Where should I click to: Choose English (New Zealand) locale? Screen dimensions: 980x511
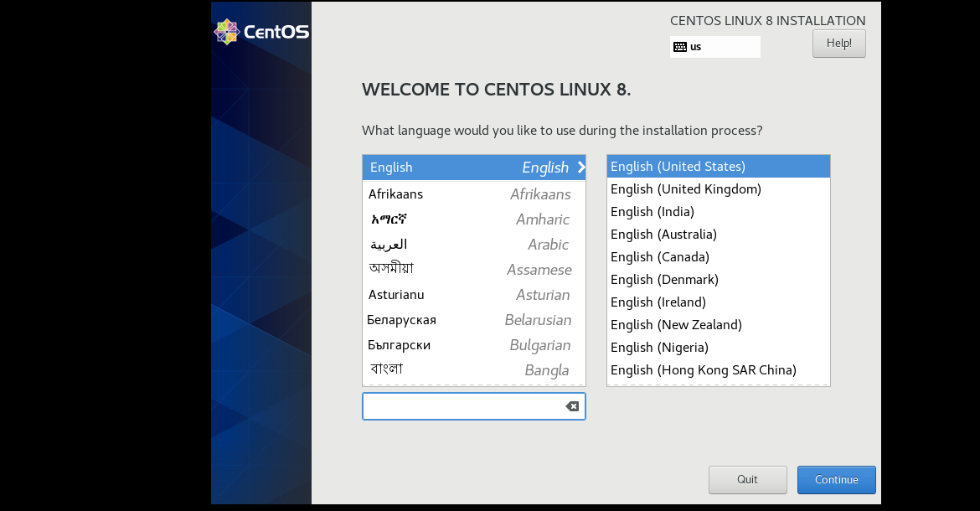pyautogui.click(x=718, y=325)
